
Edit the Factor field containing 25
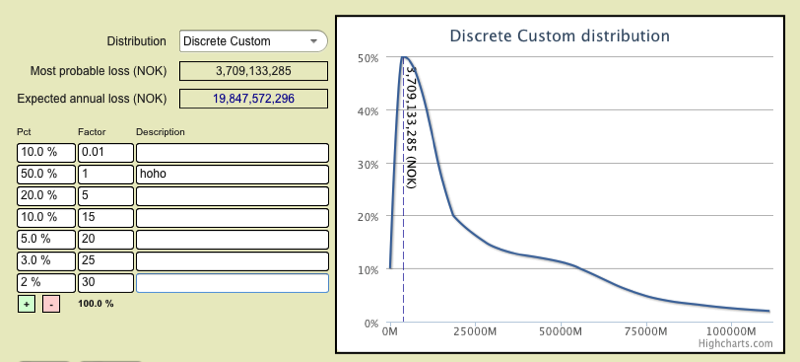pos(106,261)
